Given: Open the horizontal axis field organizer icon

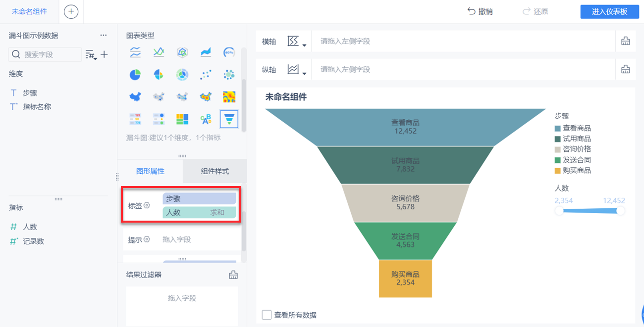Looking at the screenshot, I should coord(625,41).
